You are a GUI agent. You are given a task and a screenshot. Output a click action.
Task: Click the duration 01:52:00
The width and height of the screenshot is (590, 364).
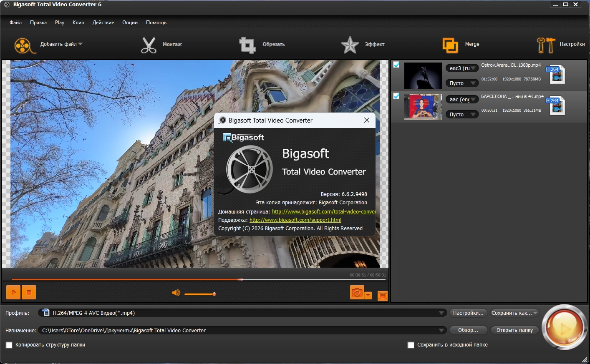489,79
